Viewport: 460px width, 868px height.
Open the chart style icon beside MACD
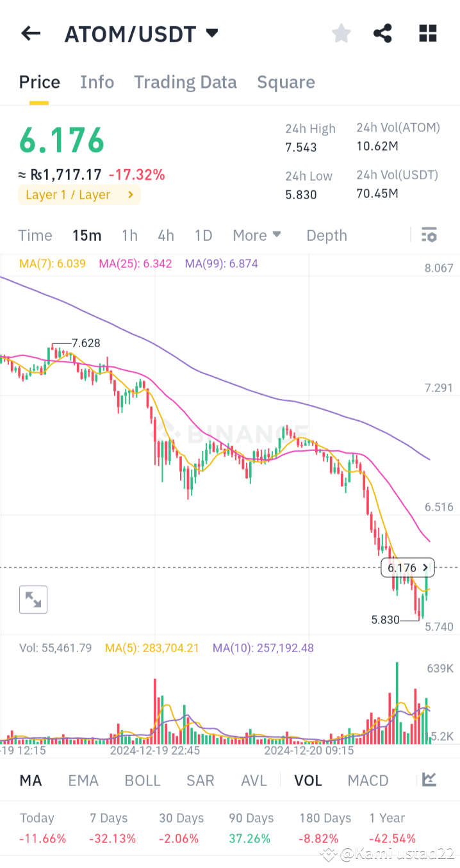coord(429,780)
